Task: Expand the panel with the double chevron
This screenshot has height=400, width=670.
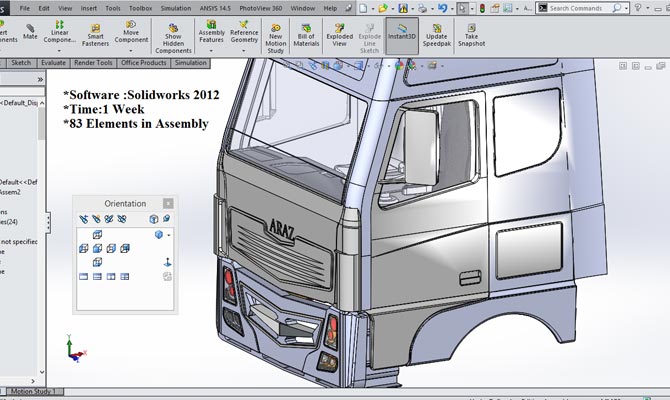Action: (40, 79)
